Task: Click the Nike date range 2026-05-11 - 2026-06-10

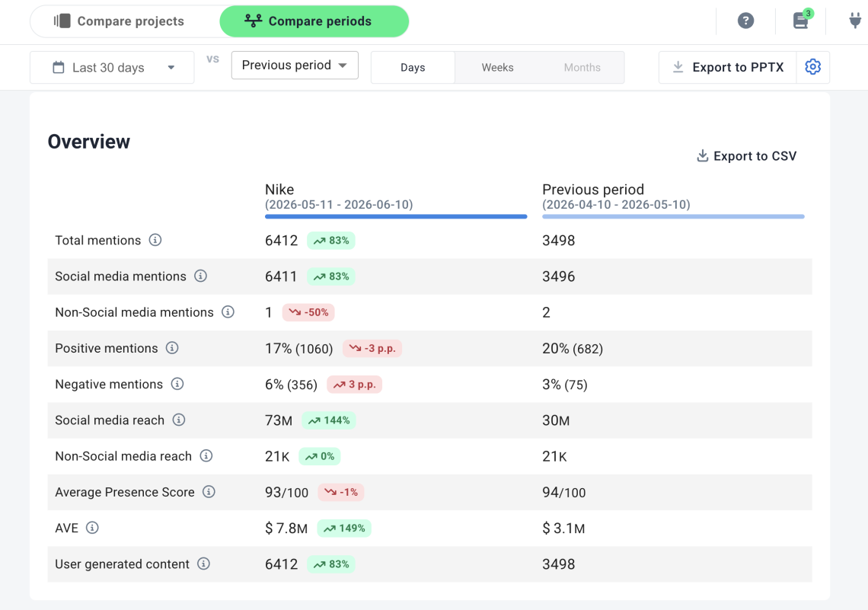Action: pyautogui.click(x=339, y=205)
